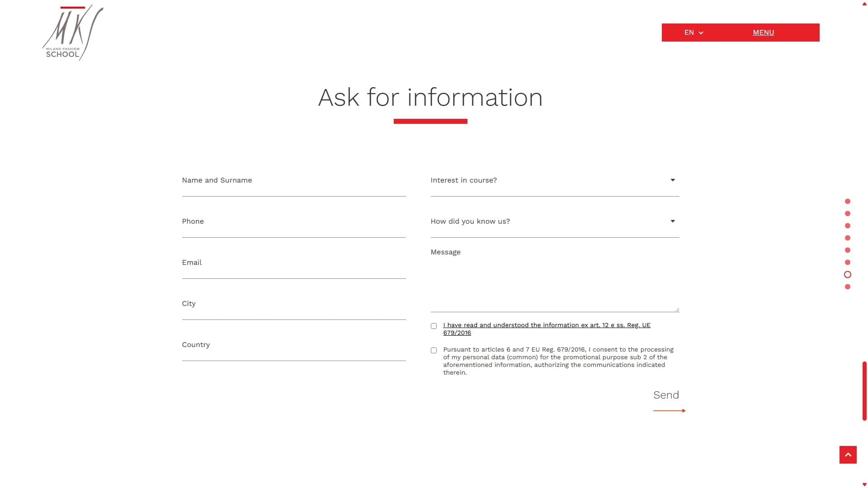The image size is (868, 488).
Task: Click the red vertical scrollbar thumb
Action: tap(864, 391)
